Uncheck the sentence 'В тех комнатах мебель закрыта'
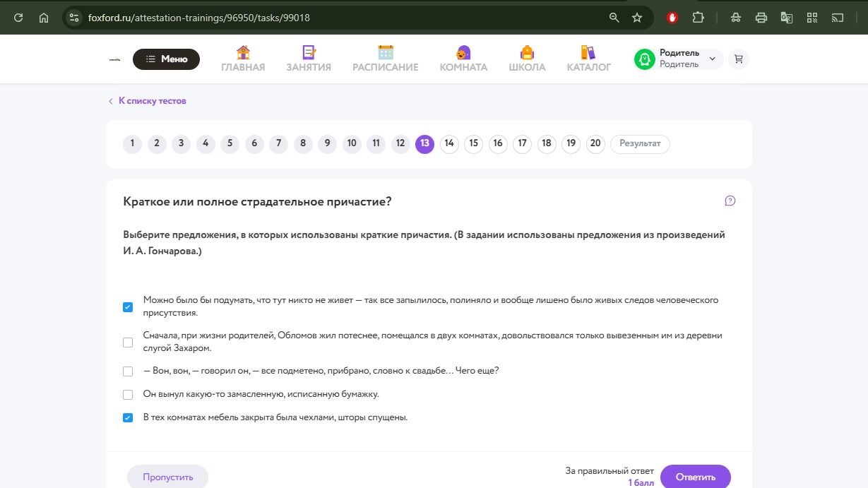Screen dimensions: 868x488 click(128, 418)
